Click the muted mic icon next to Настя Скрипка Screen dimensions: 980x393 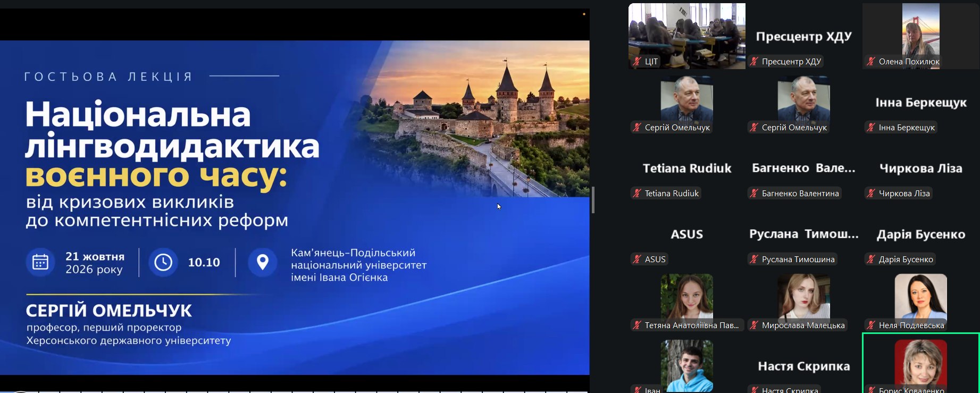coord(754,390)
